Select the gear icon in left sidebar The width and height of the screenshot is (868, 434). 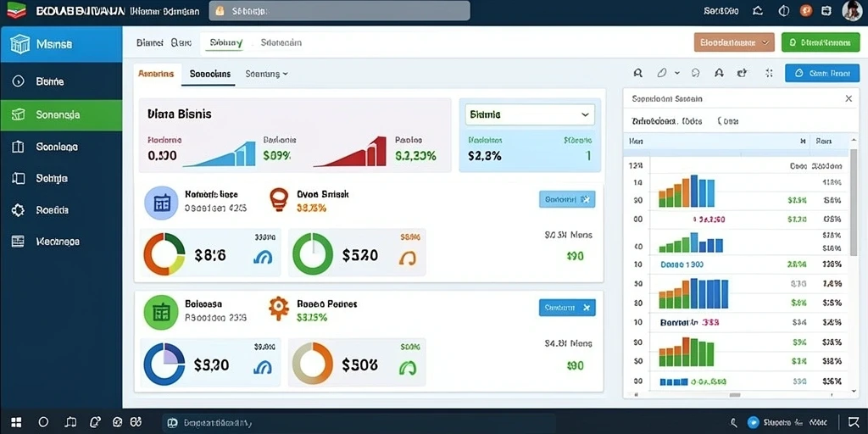click(x=19, y=210)
